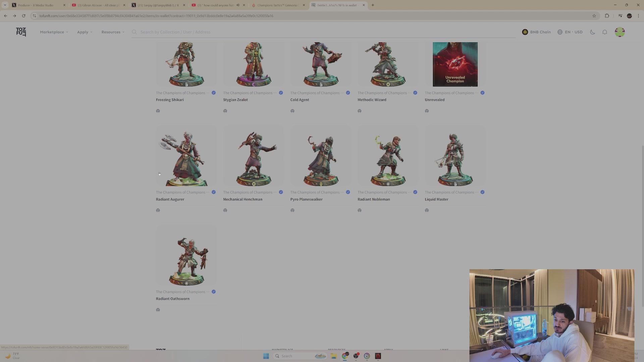
Task: Open File Explorer from the taskbar
Action: 333,356
